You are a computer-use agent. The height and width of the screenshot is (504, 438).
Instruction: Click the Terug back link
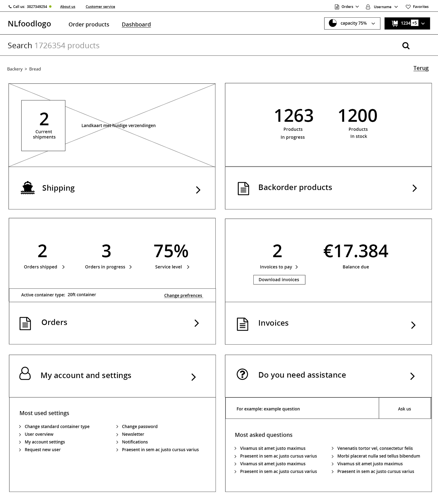coord(421,68)
